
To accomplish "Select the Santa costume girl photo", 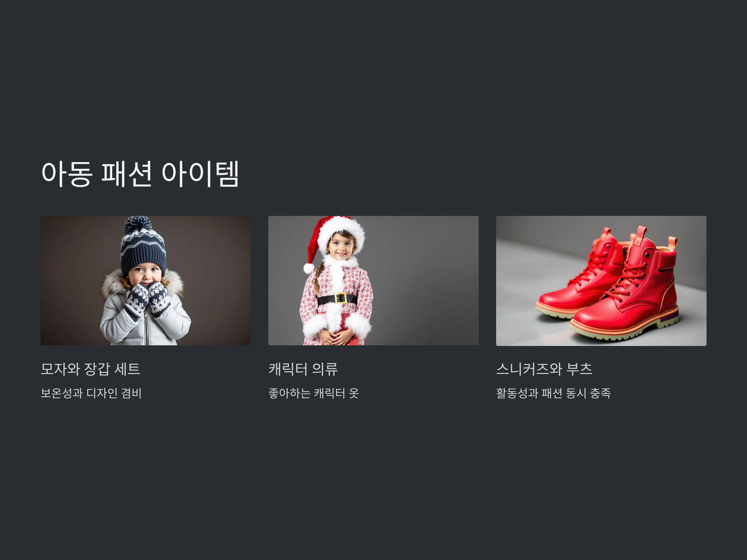I will (x=373, y=281).
